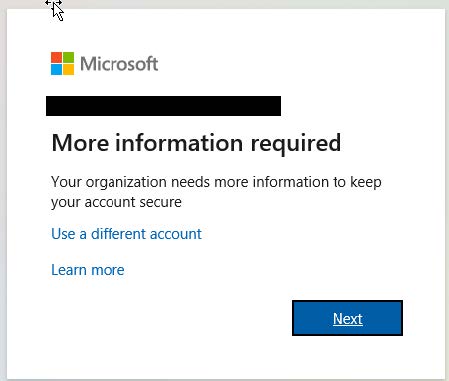Image resolution: width=449 pixels, height=381 pixels.
Task: Click the 'Your organization needs more information' line
Action: tap(216, 183)
